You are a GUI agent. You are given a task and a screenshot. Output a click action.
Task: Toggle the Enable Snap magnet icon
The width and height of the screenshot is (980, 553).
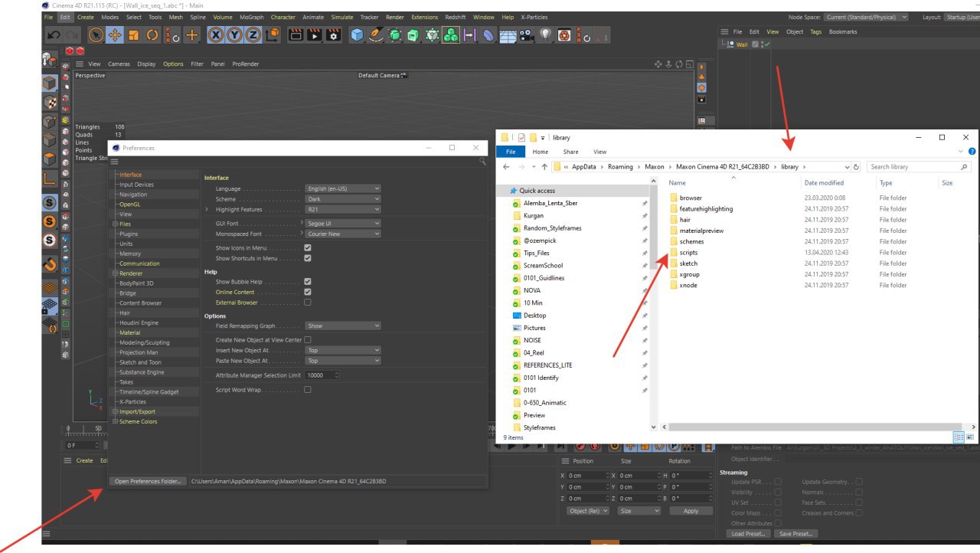[x=50, y=265]
